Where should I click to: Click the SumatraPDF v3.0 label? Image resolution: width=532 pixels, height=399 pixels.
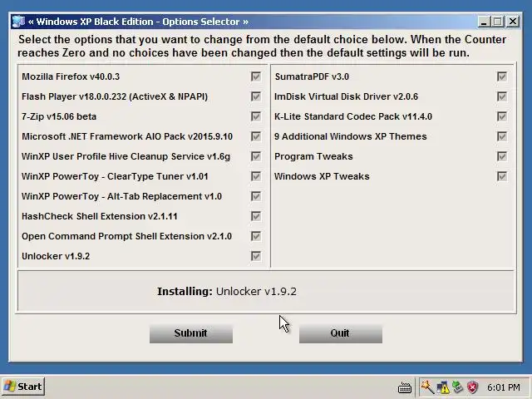pyautogui.click(x=312, y=76)
